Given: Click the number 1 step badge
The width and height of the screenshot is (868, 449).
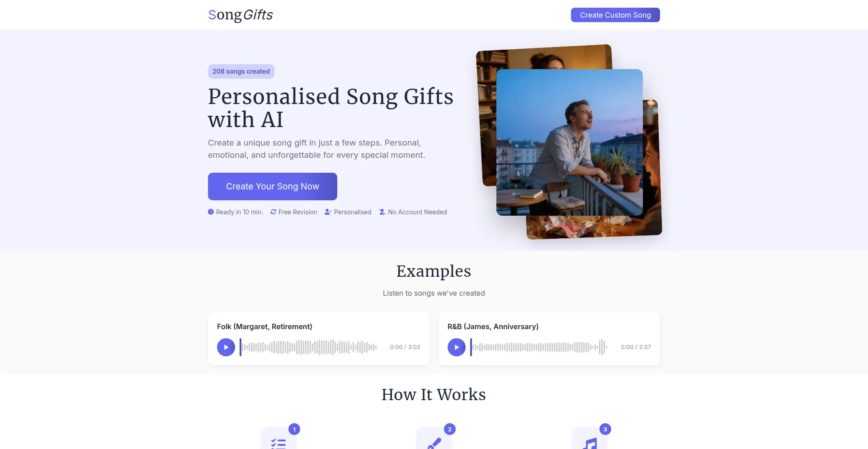Looking at the screenshot, I should click(294, 429).
